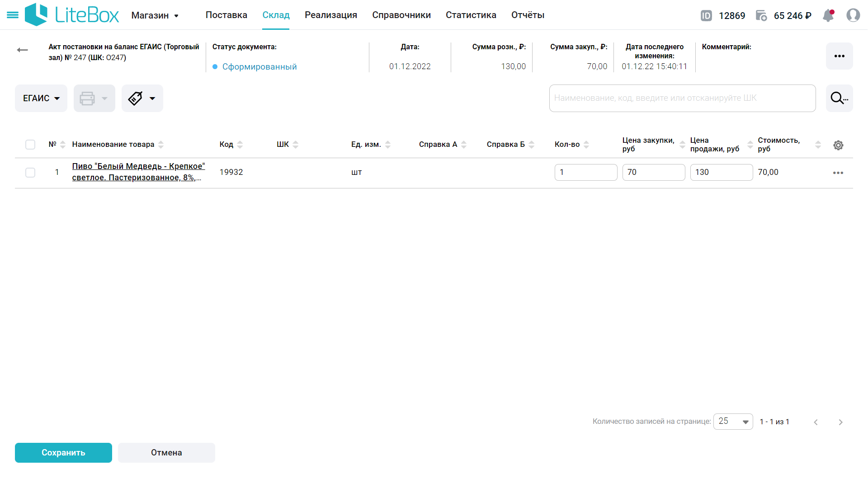Viewport: 868px width, 488px height.
Task: Click the document title Акт постановки на баланс
Action: pos(124,52)
